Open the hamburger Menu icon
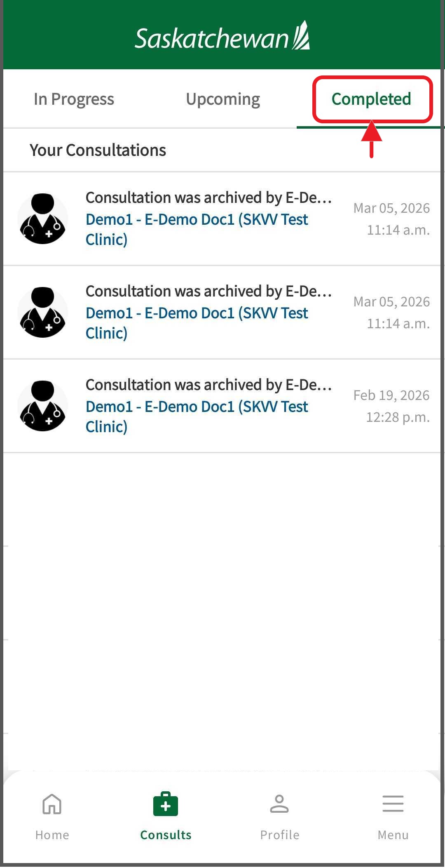445x868 pixels. 393,804
